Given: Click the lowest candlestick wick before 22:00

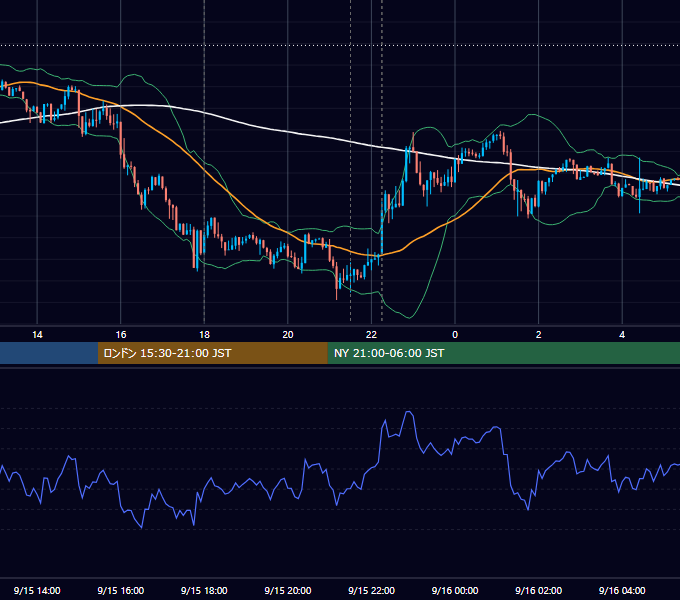Looking at the screenshot, I should pyautogui.click(x=337, y=293).
